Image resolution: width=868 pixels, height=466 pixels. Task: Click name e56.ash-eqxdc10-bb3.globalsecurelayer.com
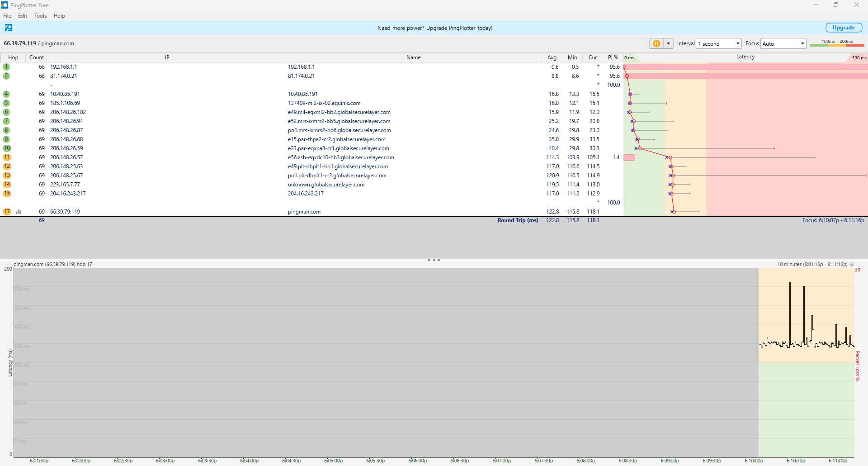pos(341,157)
